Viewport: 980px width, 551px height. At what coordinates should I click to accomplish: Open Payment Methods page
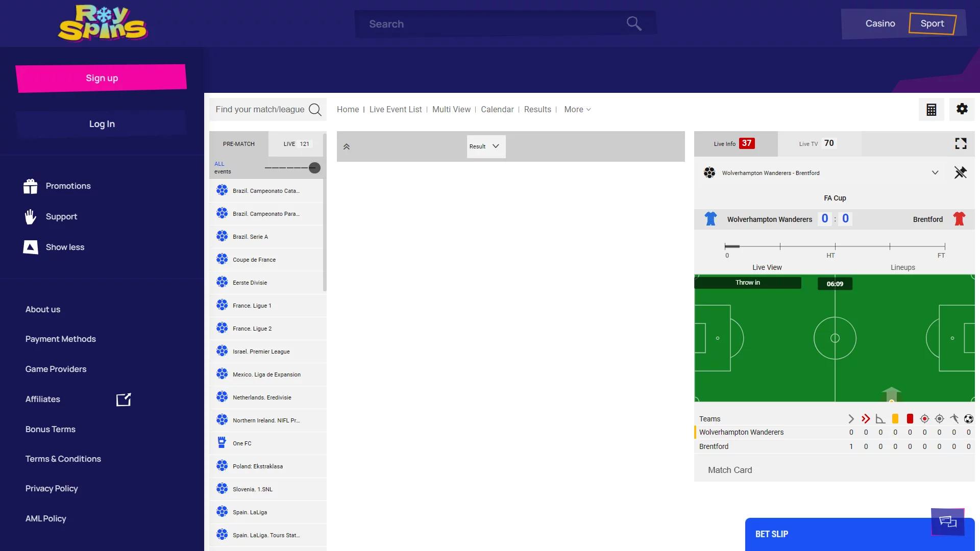(x=61, y=339)
